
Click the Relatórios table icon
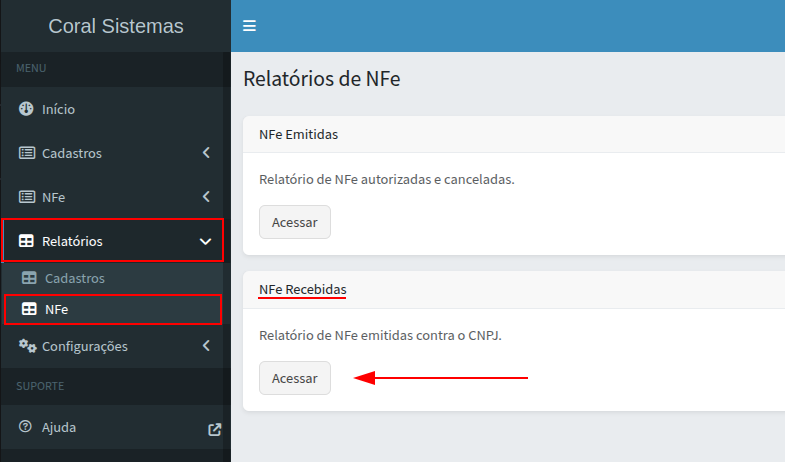(27, 241)
